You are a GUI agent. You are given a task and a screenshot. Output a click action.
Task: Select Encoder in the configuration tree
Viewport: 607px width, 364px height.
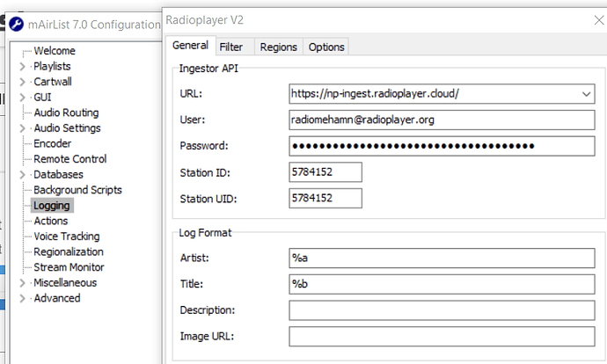52,143
